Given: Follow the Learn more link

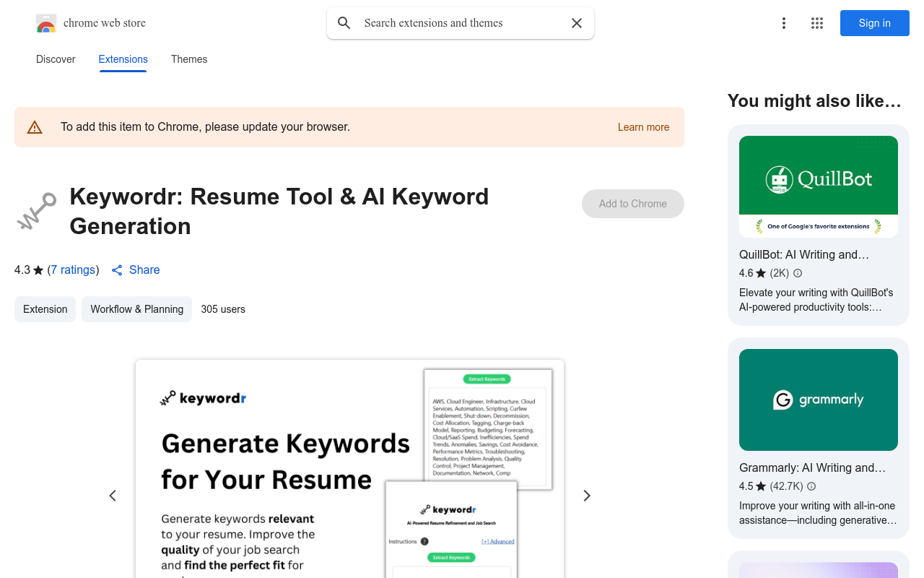Looking at the screenshot, I should (643, 127).
